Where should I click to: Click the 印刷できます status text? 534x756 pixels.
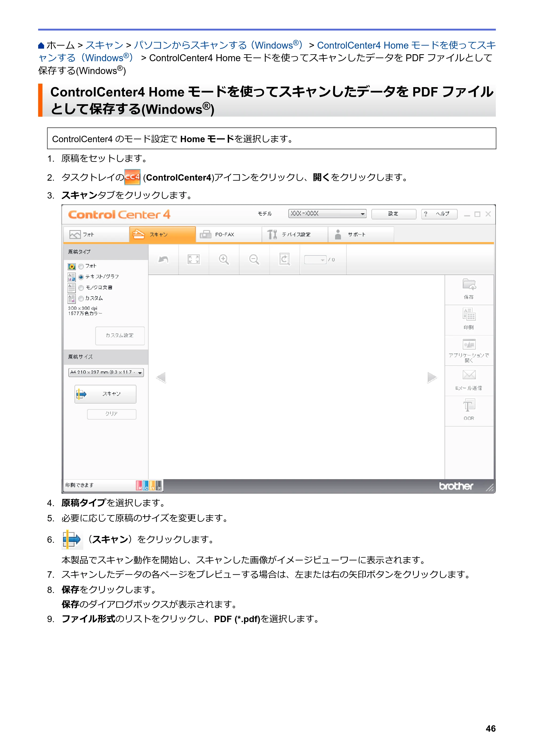(79, 485)
